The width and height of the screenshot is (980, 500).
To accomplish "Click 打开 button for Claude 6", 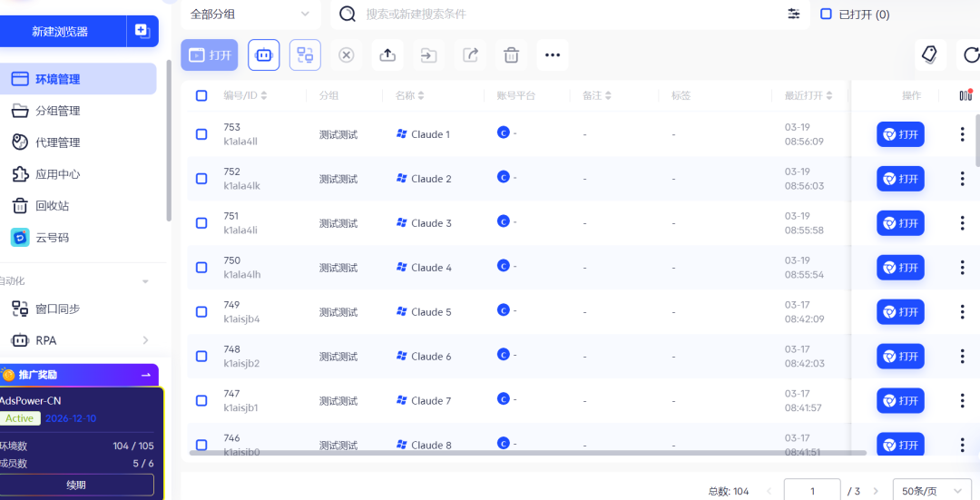I will click(900, 357).
